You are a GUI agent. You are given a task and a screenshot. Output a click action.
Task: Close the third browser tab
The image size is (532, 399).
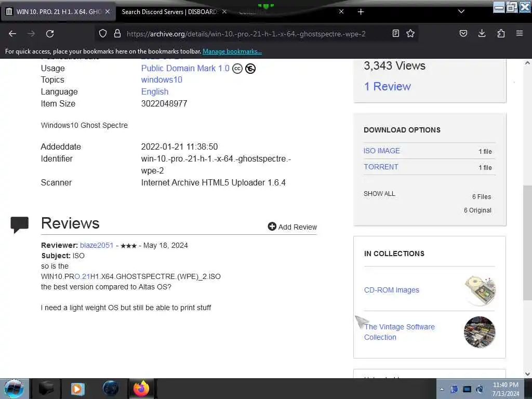pyautogui.click(x=341, y=11)
